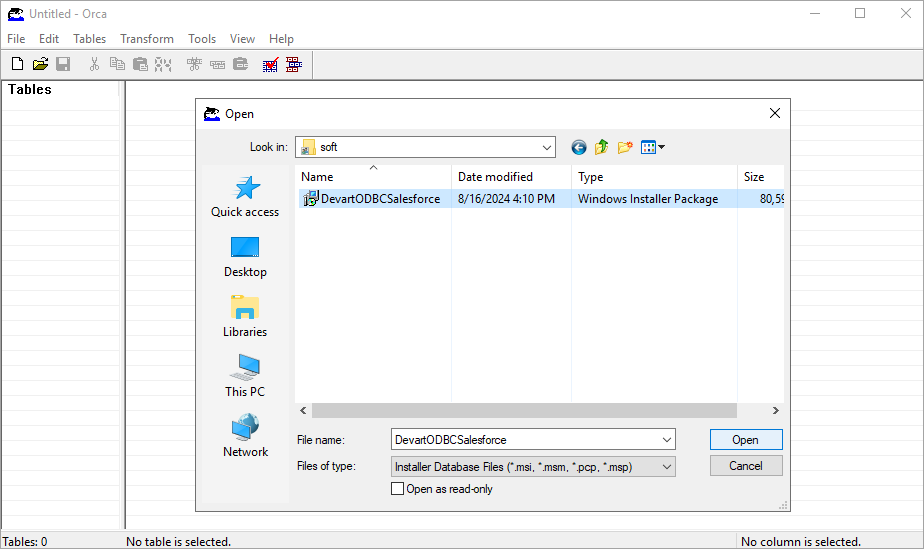Click the 8/16/2024 4:10 PM date cell
This screenshot has height=549, width=924.
(x=506, y=199)
